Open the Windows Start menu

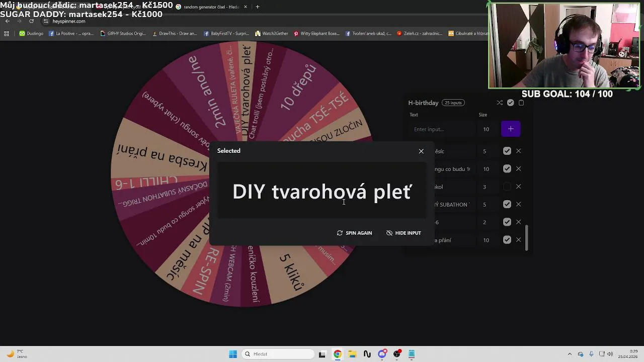click(233, 354)
